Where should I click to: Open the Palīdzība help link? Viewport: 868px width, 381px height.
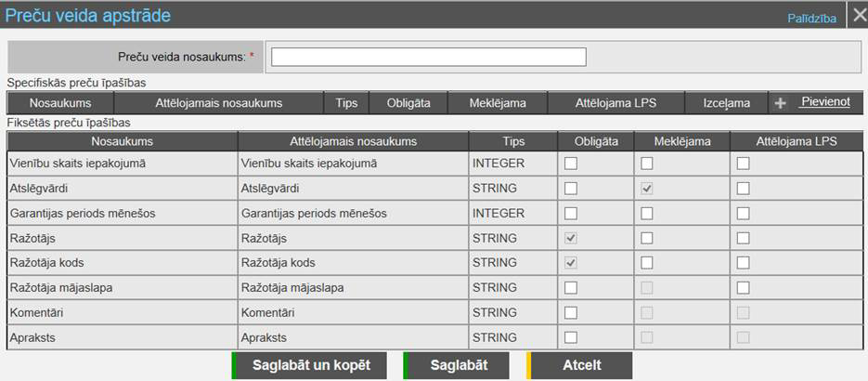(x=811, y=18)
